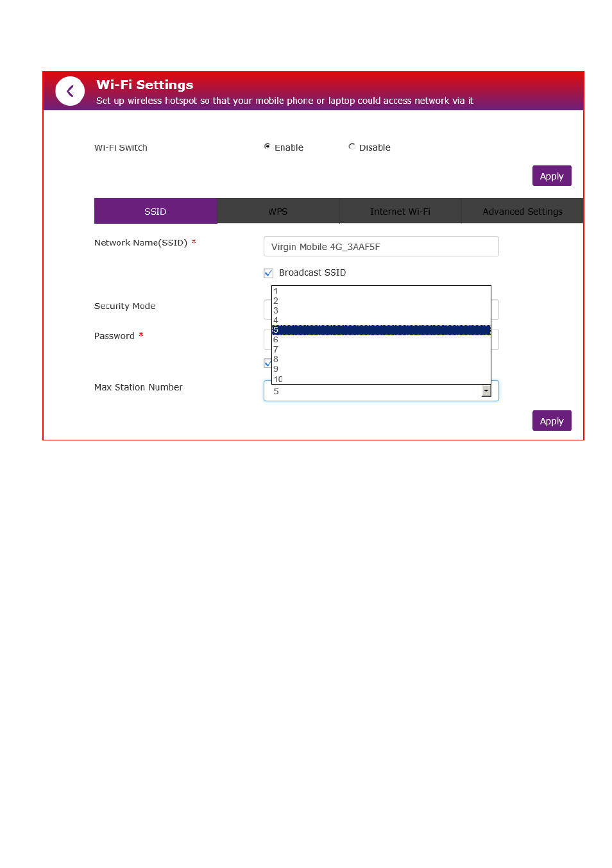Select option 5 highlighted in the list
This screenshot has height=868, width=612.
[x=380, y=330]
